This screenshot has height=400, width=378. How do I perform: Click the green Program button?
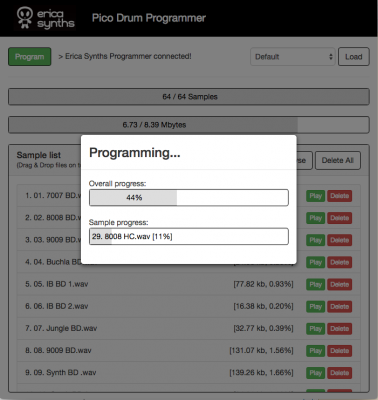click(x=30, y=57)
